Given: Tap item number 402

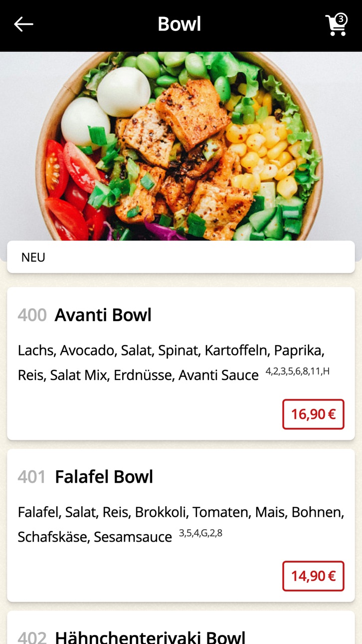Looking at the screenshot, I should coord(32,637).
